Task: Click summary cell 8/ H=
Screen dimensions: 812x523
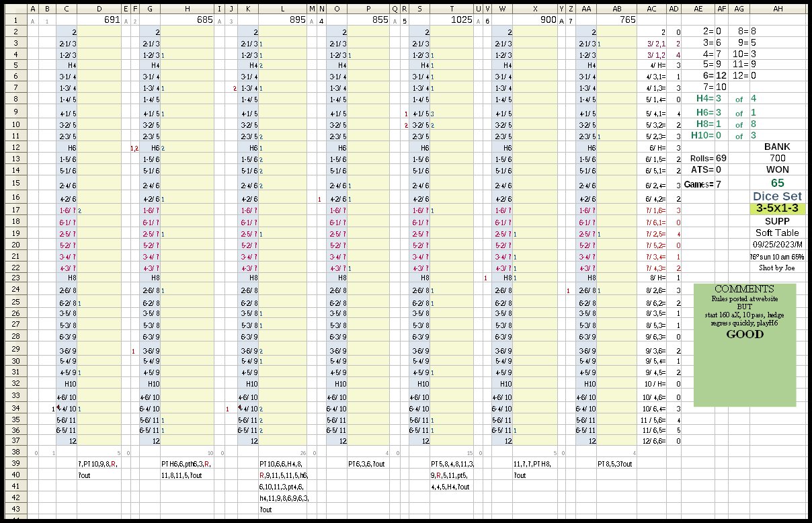Action: [651, 277]
